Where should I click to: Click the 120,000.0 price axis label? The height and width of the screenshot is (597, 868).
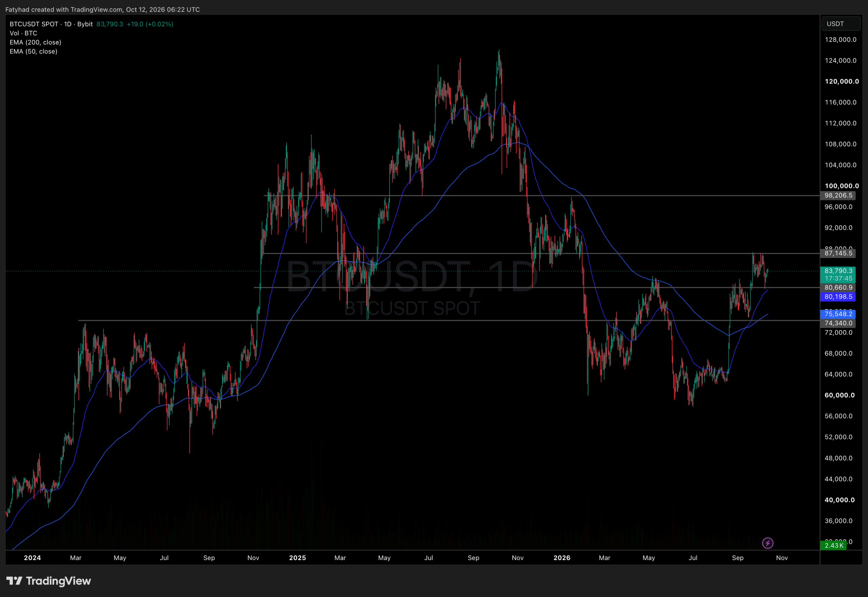coord(842,81)
